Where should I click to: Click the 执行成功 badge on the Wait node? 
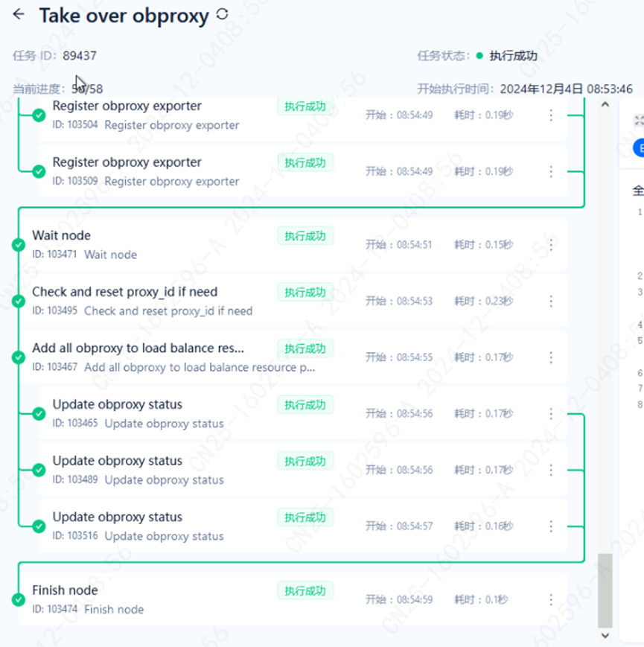tap(305, 235)
